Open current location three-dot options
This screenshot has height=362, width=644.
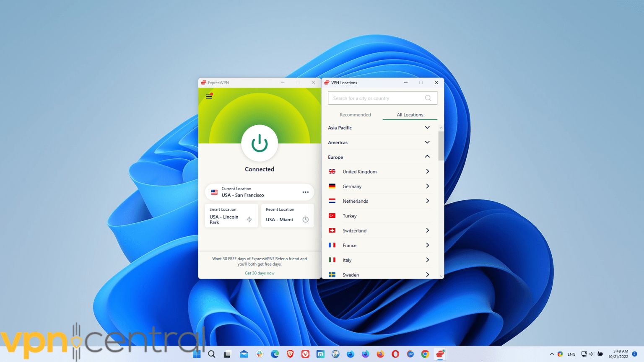click(305, 192)
